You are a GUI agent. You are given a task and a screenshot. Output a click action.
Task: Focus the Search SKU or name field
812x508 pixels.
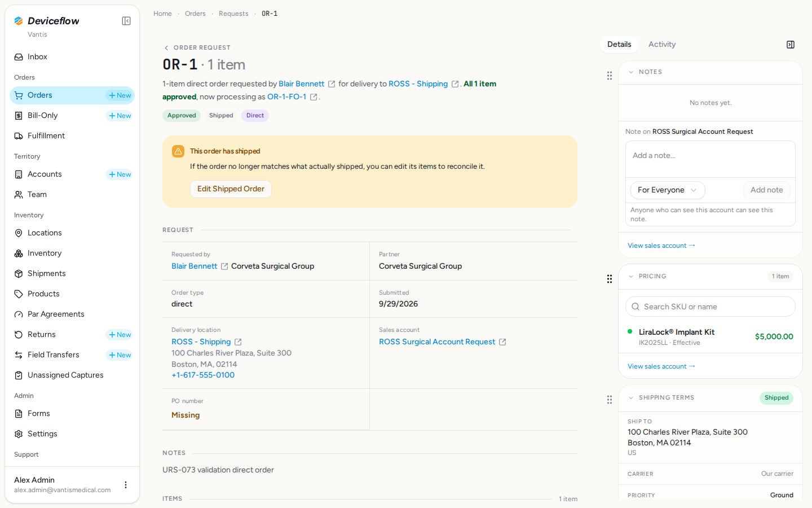(x=710, y=306)
